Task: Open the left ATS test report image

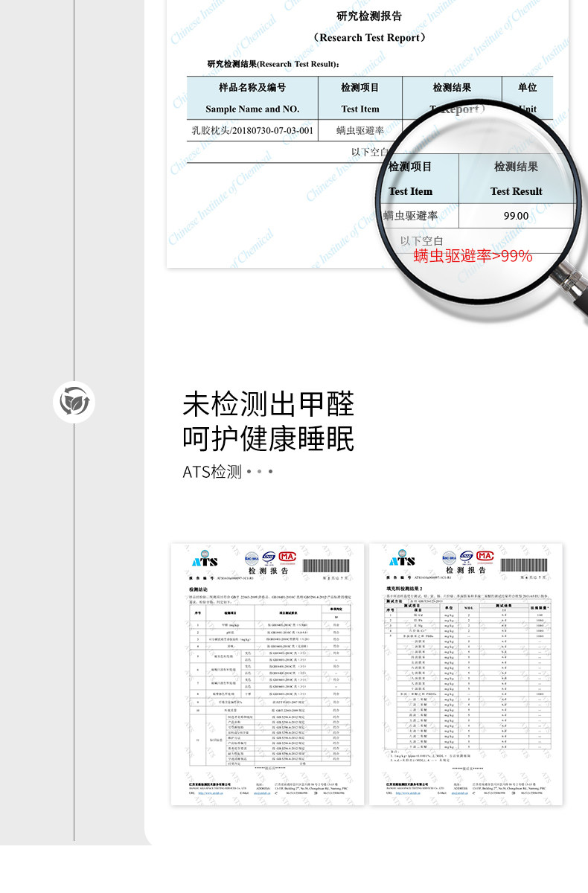Action: click(268, 676)
